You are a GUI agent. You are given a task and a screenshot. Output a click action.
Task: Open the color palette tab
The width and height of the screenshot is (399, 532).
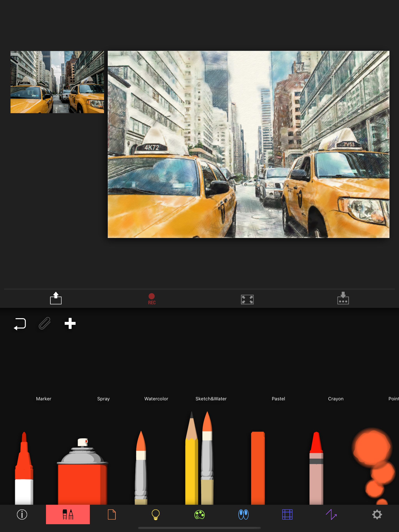point(199,514)
